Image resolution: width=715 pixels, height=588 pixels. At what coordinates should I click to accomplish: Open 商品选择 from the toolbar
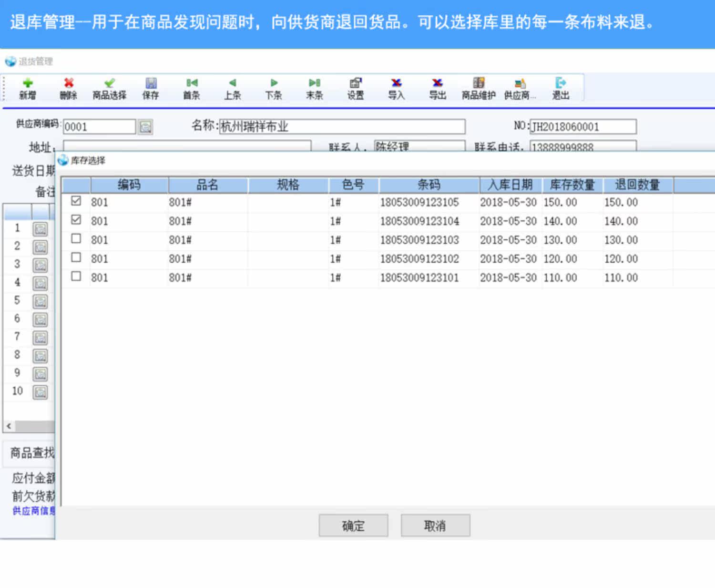(x=110, y=88)
